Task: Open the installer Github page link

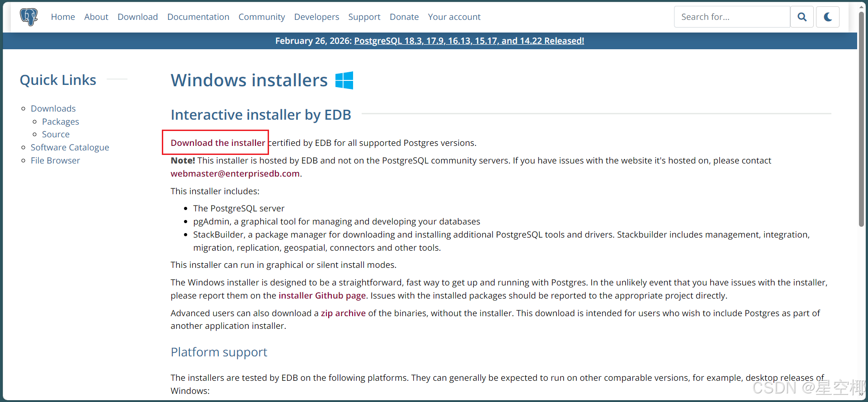Action: [x=322, y=295]
